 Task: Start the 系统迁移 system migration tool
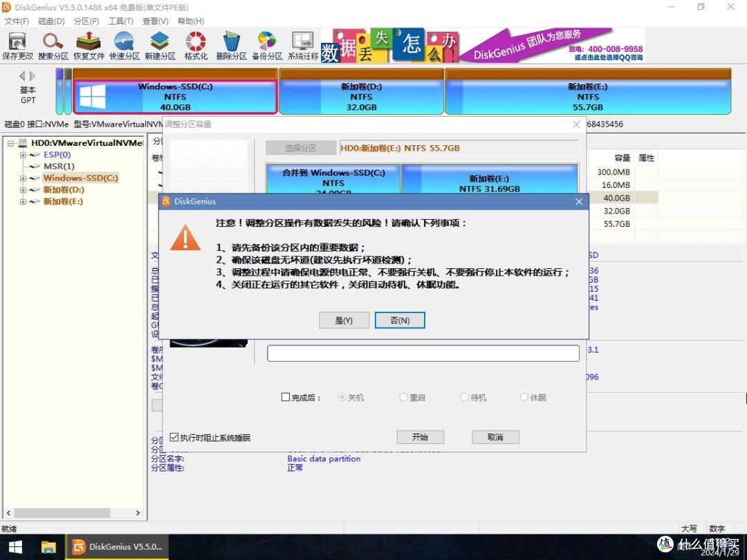pos(303,46)
